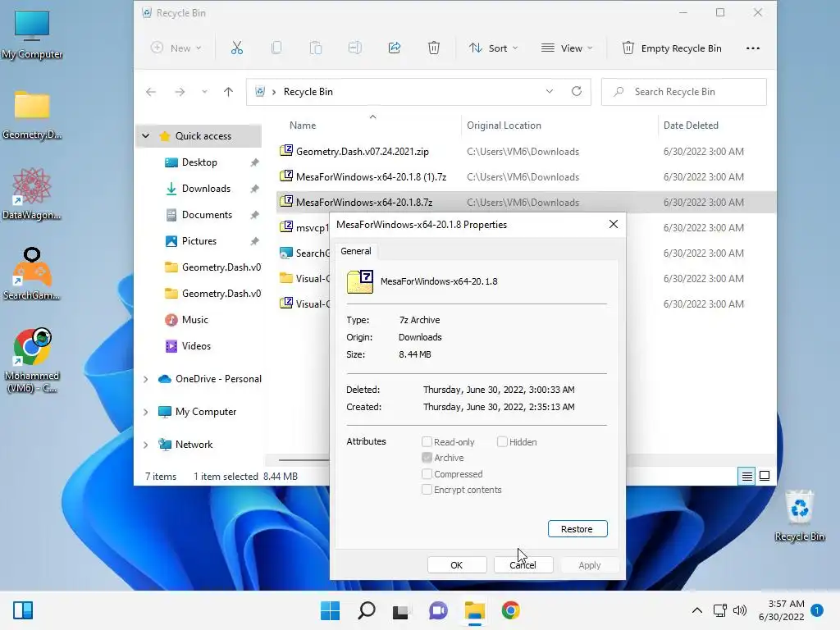
Task: Click the Cut scissors icon in toolbar
Action: click(237, 48)
